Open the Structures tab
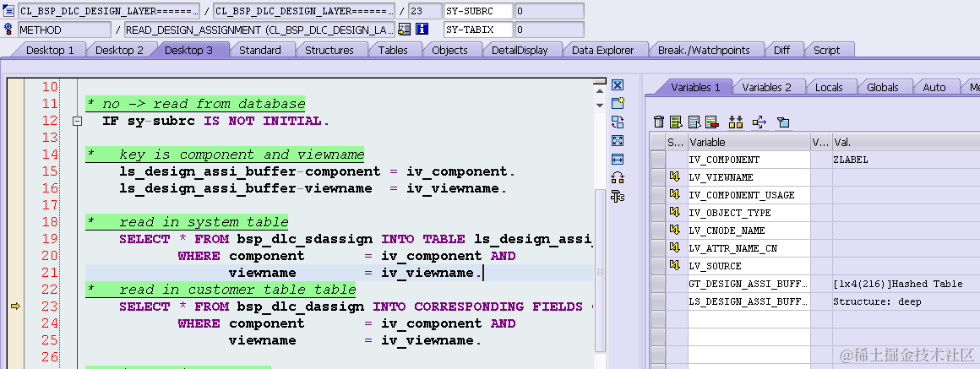980x369 pixels. pyautogui.click(x=329, y=50)
